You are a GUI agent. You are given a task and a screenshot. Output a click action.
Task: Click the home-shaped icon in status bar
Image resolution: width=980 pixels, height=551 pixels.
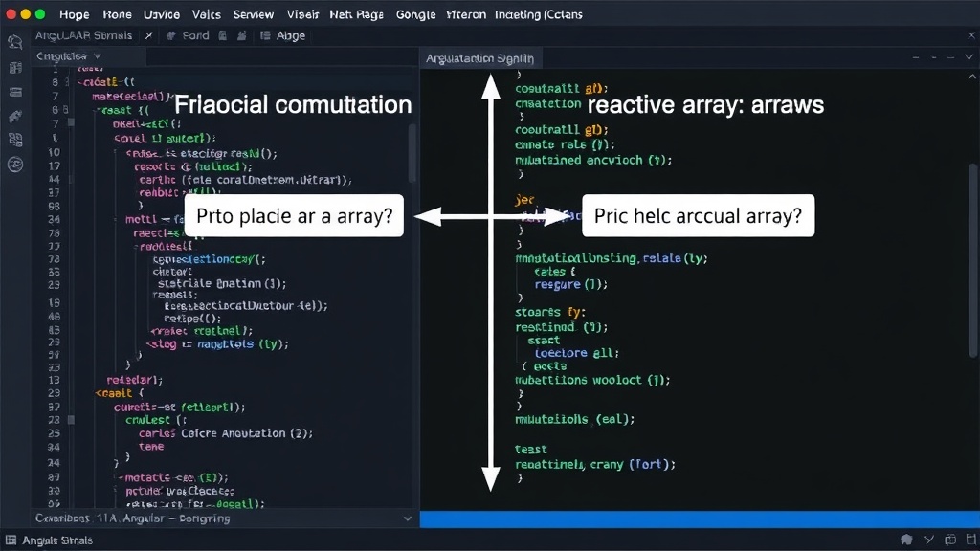pyautogui.click(x=906, y=540)
